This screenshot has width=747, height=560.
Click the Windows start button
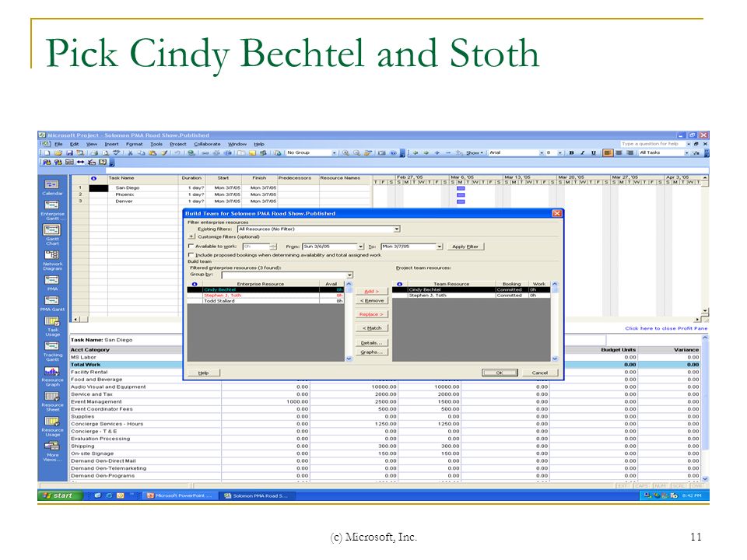click(60, 495)
